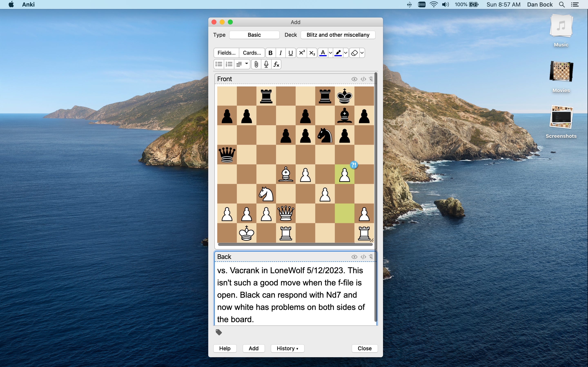Click the Superscript formatting icon
The width and height of the screenshot is (588, 367).
(x=302, y=52)
